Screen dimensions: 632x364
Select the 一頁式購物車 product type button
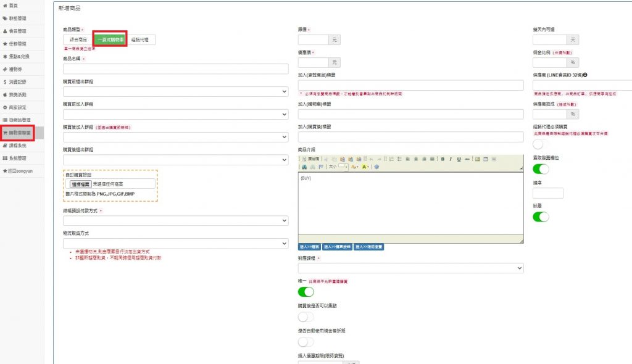pos(109,39)
